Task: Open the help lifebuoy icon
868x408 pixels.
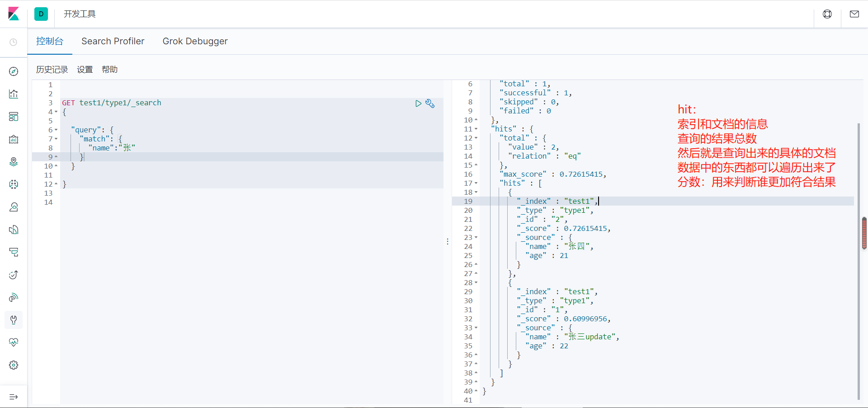Action: (827, 14)
